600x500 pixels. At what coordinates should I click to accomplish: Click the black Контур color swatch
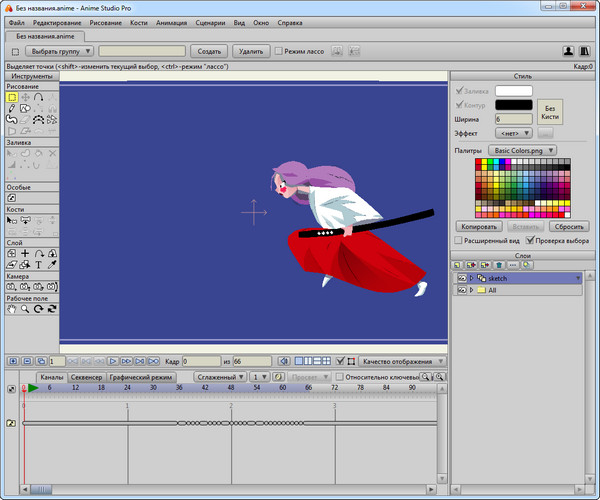(513, 104)
